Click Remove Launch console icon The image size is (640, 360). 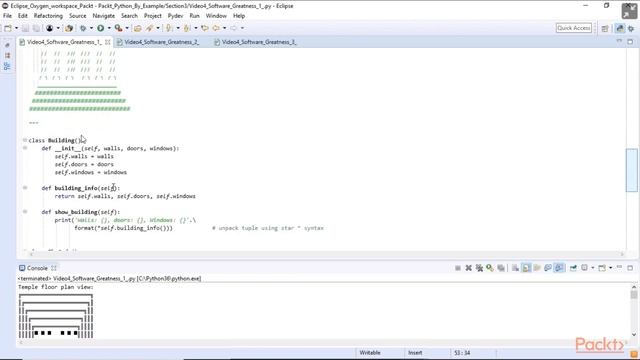point(469,268)
